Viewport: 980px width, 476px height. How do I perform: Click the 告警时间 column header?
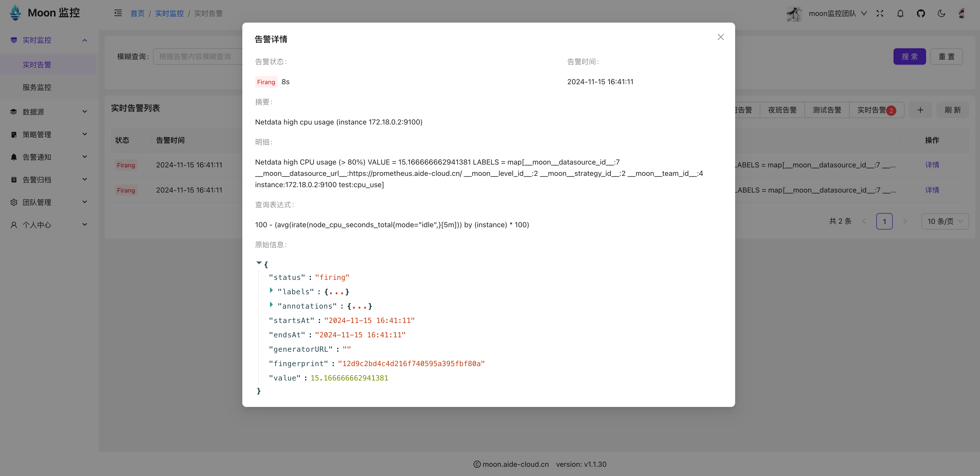point(170,140)
